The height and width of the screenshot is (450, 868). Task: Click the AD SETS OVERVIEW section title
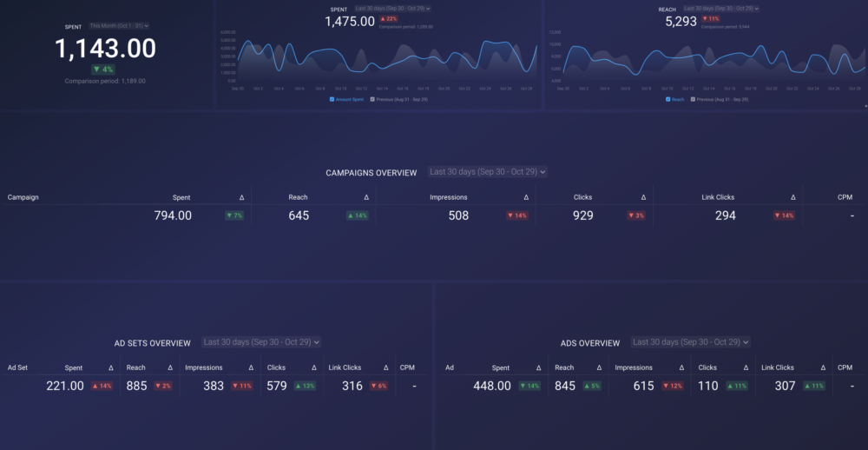152,343
